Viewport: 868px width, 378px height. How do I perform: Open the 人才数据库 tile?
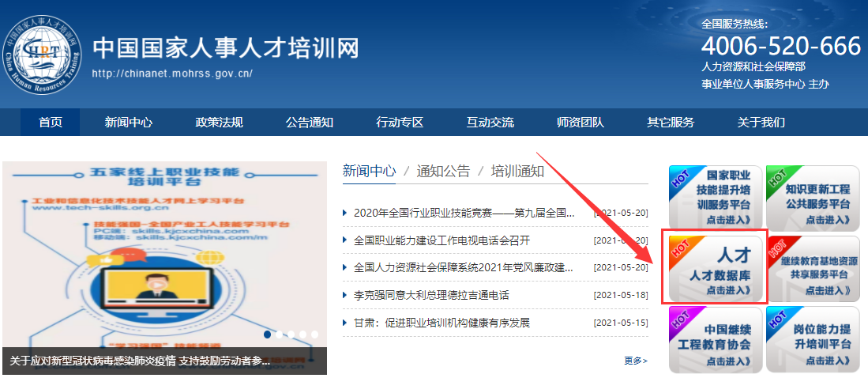pyautogui.click(x=716, y=269)
